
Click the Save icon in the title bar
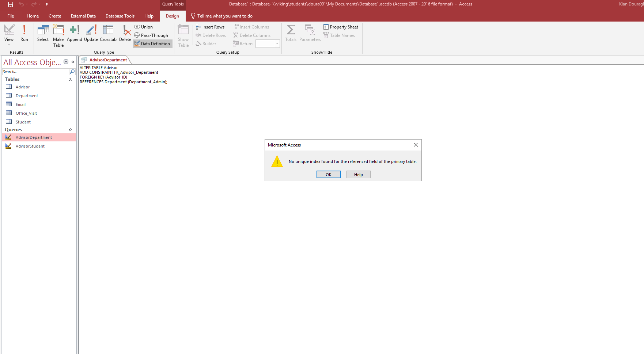coord(11,4)
